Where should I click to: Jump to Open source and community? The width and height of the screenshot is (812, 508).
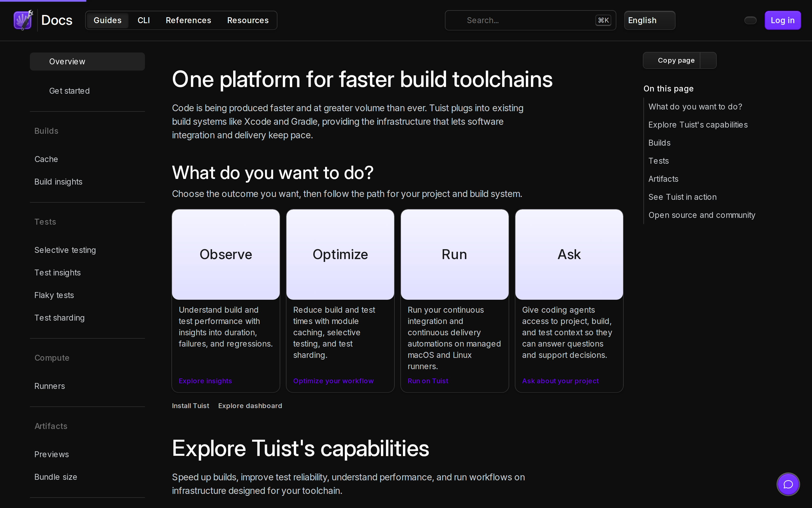(701, 215)
